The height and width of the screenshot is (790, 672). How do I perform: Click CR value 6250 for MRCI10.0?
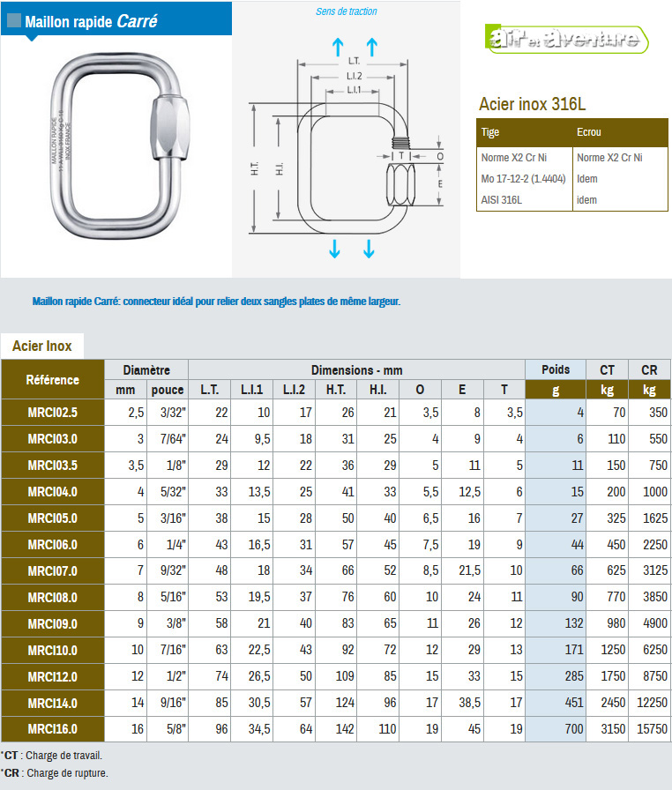point(655,650)
